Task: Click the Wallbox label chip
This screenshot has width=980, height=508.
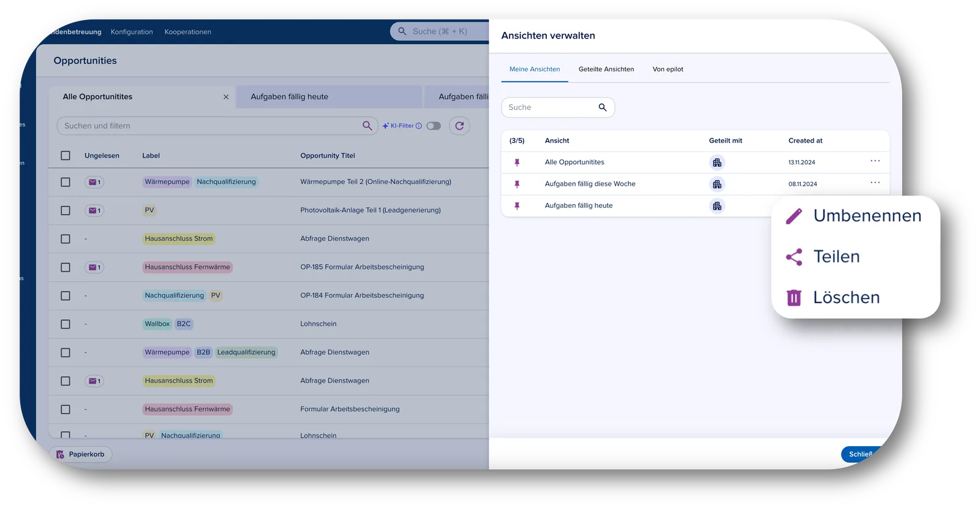Action: tap(157, 324)
